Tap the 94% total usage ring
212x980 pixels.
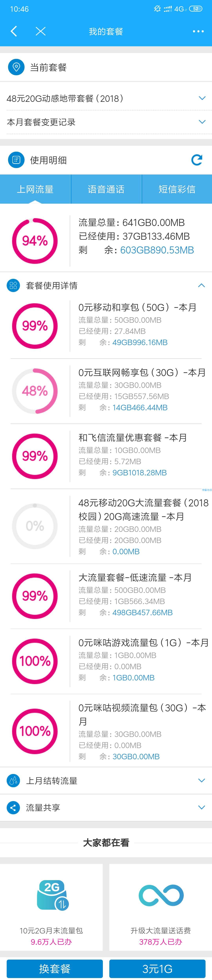point(35,241)
